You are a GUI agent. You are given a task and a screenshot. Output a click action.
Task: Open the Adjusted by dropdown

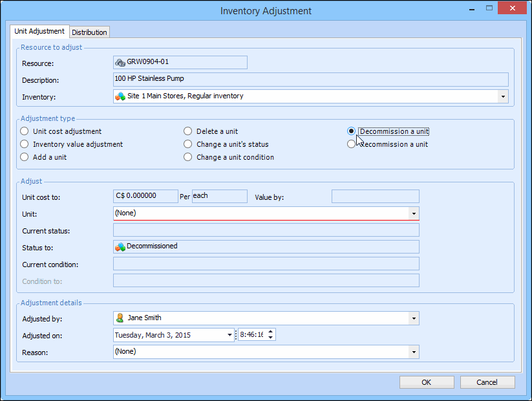pyautogui.click(x=413, y=318)
